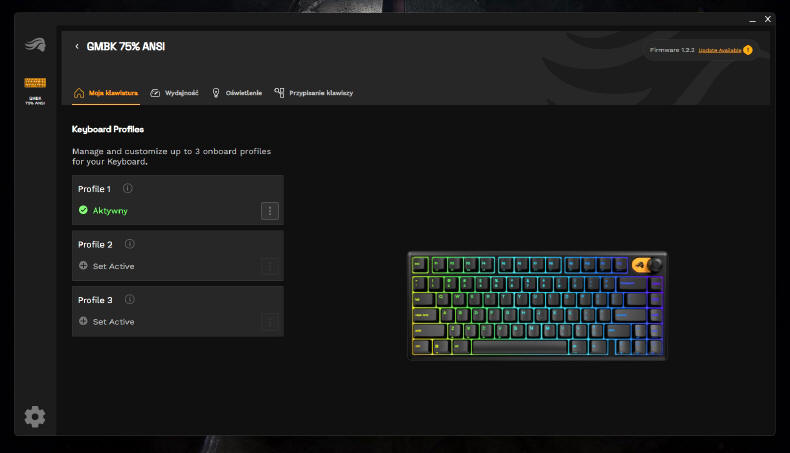This screenshot has height=453, width=790.
Task: Switch to the Wydajność tab
Action: (174, 93)
